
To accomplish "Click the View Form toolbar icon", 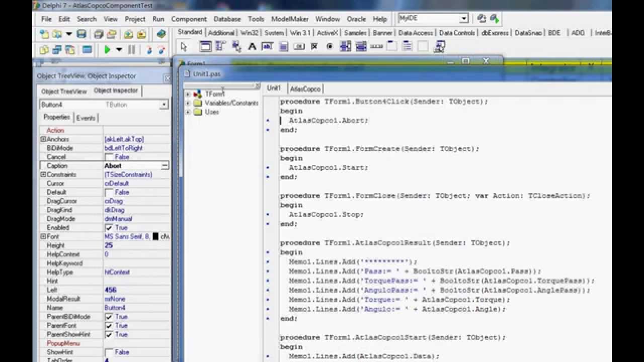I will 57,50.
